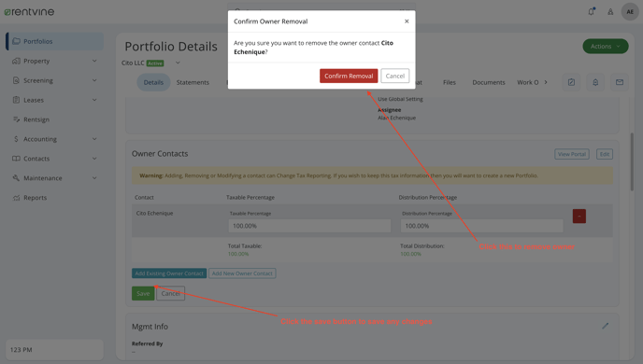Click the View Portal button
Image resolution: width=643 pixels, height=364 pixels.
coord(572,154)
